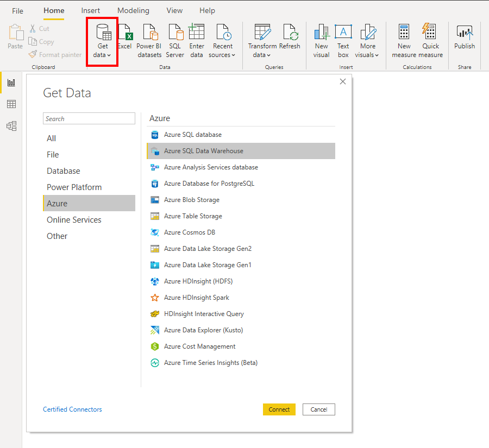This screenshot has height=448, width=489.
Task: Click the Connect button
Action: pyautogui.click(x=279, y=409)
